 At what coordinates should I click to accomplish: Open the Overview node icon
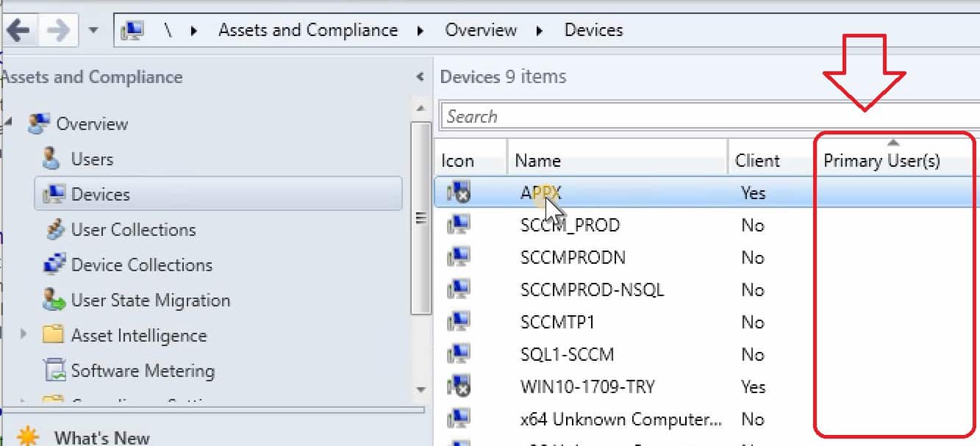[38, 123]
